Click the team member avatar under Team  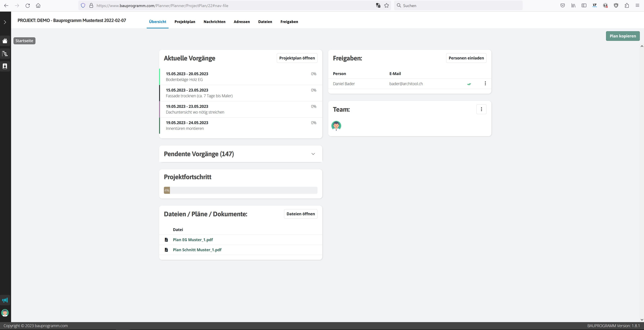coord(336,126)
